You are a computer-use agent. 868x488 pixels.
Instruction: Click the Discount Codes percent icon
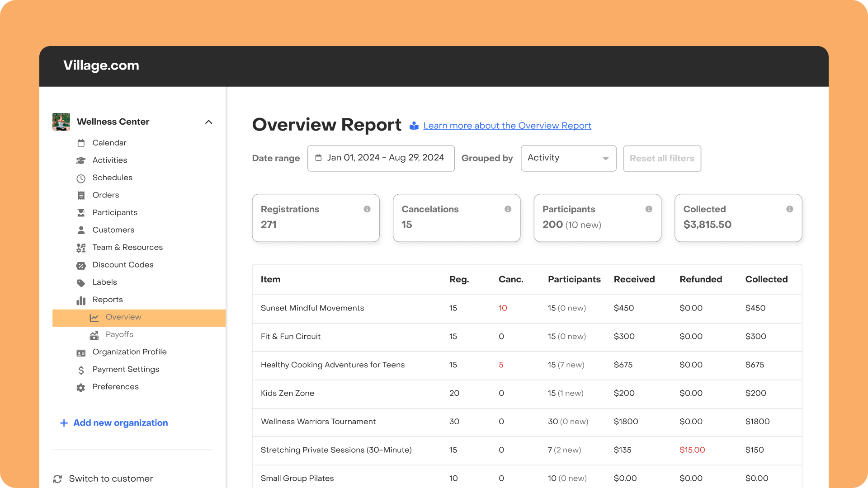(81, 265)
